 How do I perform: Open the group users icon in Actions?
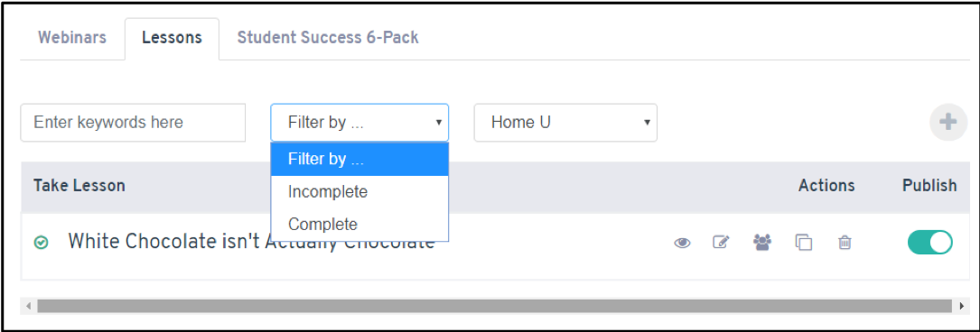762,242
